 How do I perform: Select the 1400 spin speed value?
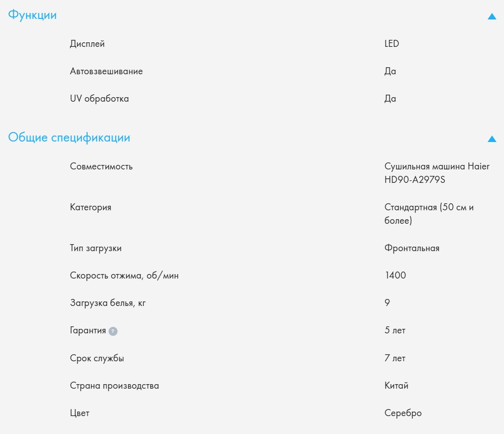pos(395,276)
